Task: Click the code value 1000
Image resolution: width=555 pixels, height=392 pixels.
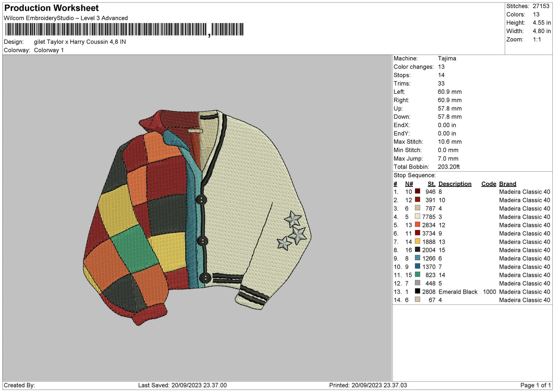Action: pyautogui.click(x=489, y=292)
